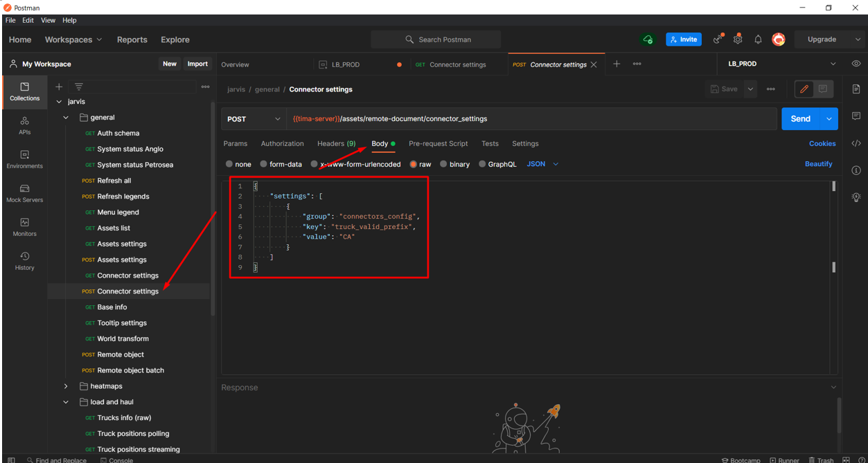Click the Beautify link
The image size is (868, 463).
(x=818, y=164)
